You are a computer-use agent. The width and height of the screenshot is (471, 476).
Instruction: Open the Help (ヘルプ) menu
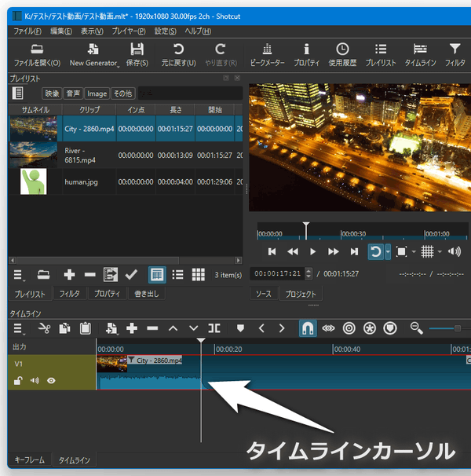coord(198,31)
